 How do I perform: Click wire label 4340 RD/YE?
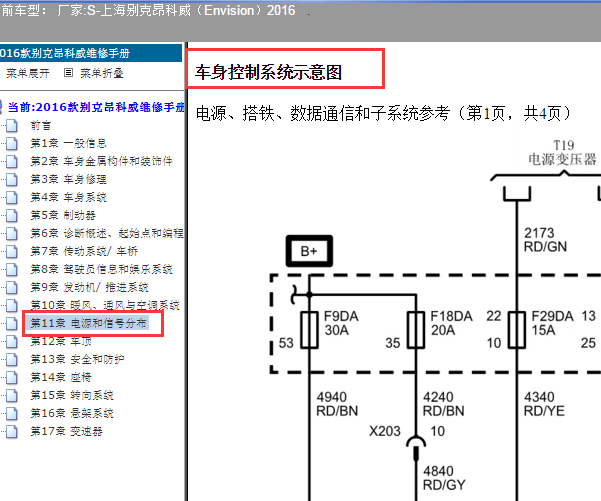tap(544, 404)
